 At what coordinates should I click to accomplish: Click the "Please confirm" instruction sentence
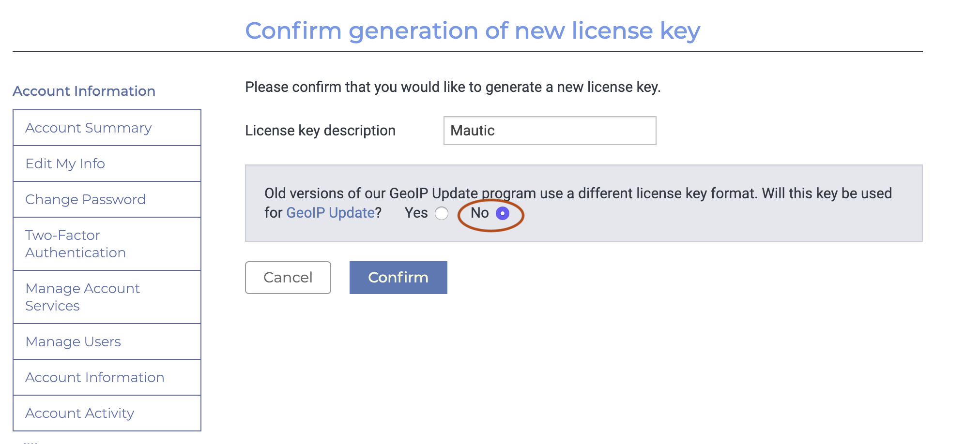tap(453, 87)
